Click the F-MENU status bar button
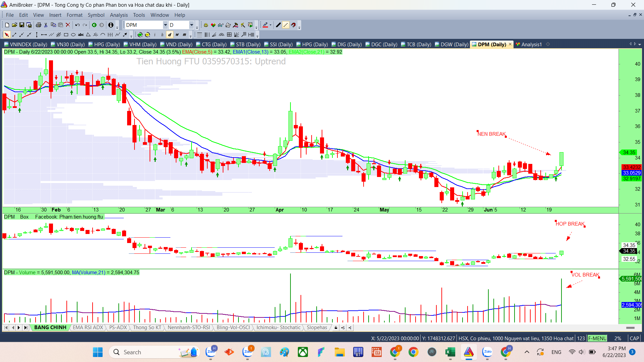The image size is (644, 362). [x=597, y=338]
